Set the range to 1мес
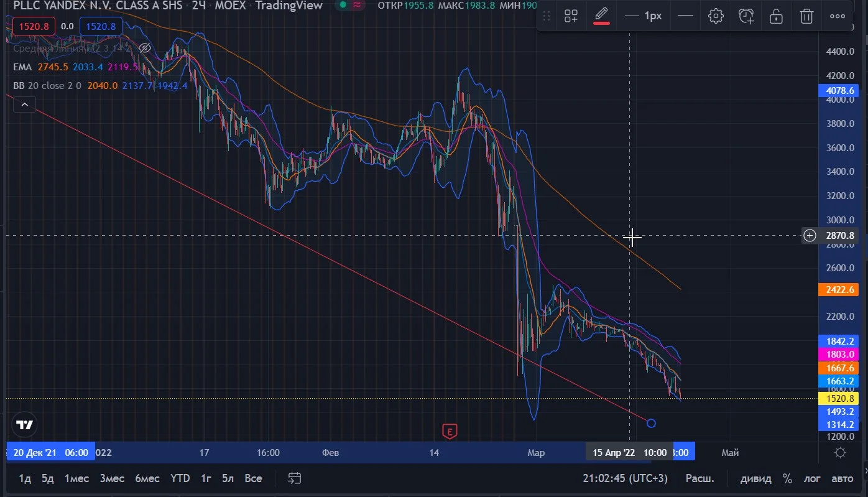 (x=76, y=478)
